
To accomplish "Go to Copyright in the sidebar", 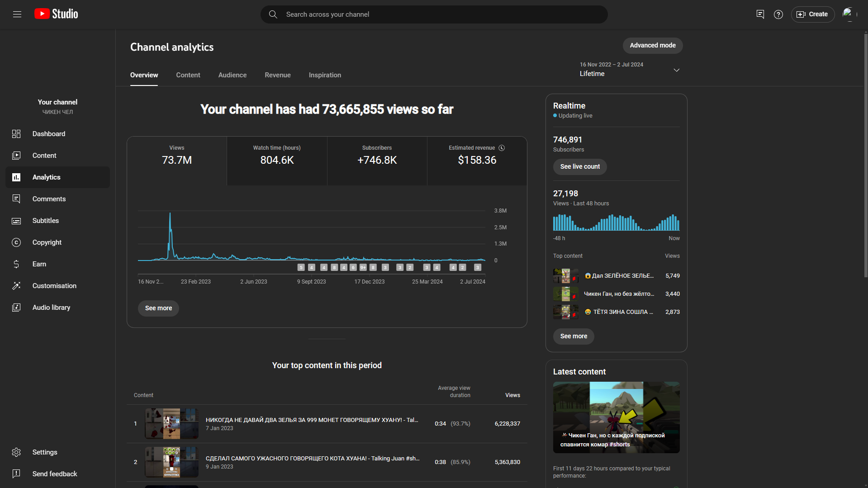I will (x=47, y=242).
